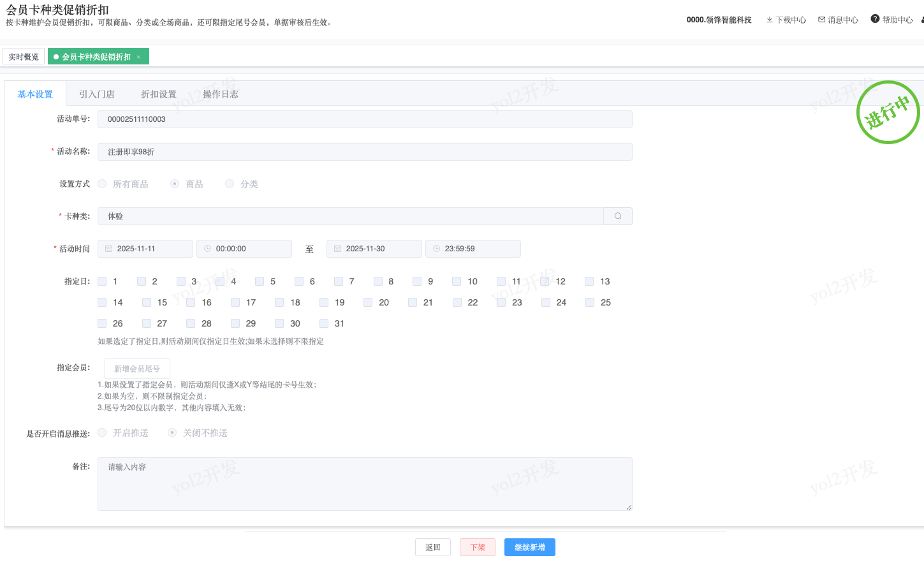Open the 折扣设置 tab
Image resolution: width=924 pixels, height=567 pixels.
click(159, 94)
